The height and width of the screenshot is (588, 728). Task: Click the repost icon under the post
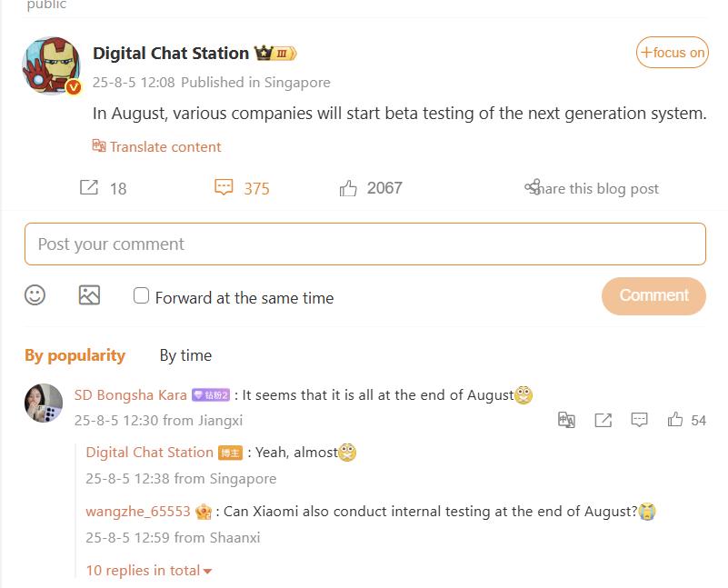89,188
